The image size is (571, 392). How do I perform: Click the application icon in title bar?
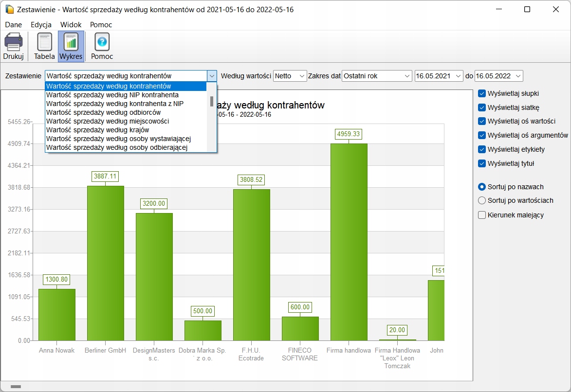(x=9, y=9)
